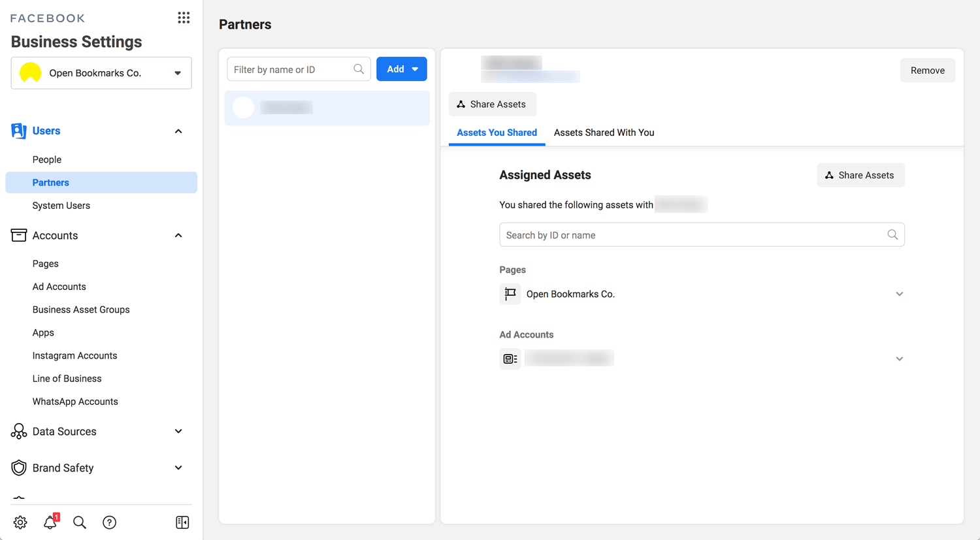The height and width of the screenshot is (540, 980).
Task: Open the apps grid menu icon
Action: pos(184,18)
